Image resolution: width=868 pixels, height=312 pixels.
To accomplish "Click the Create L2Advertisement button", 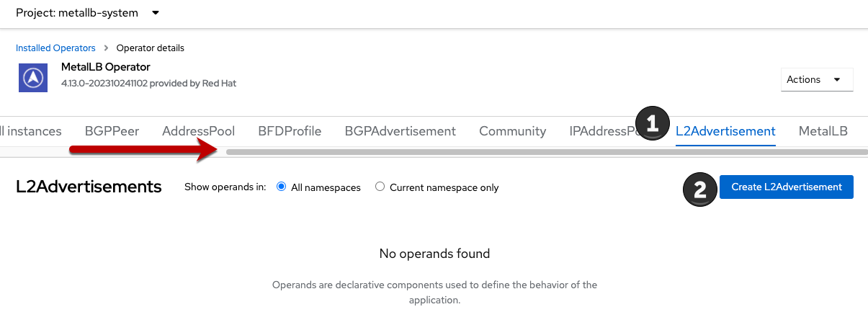I will tap(786, 187).
